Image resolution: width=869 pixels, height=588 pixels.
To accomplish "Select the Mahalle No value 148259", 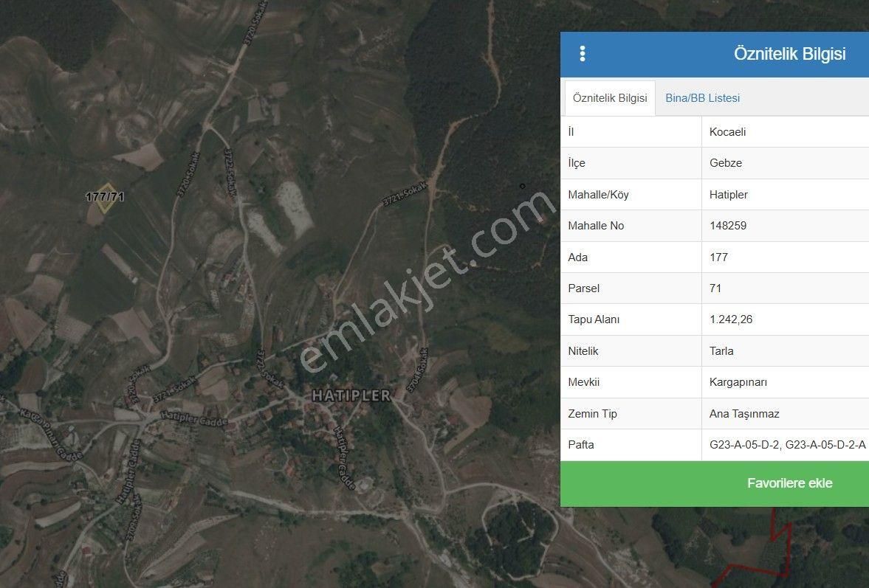I will click(x=728, y=225).
